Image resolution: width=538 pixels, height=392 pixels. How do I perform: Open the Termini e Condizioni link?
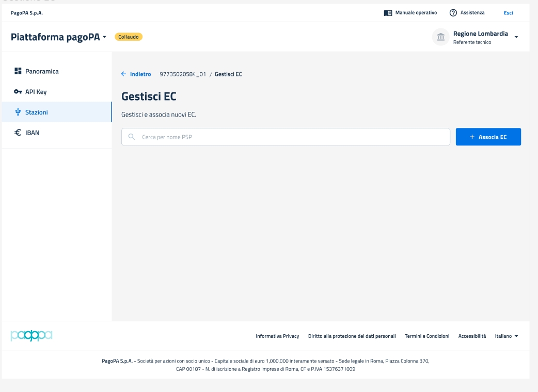pos(427,336)
